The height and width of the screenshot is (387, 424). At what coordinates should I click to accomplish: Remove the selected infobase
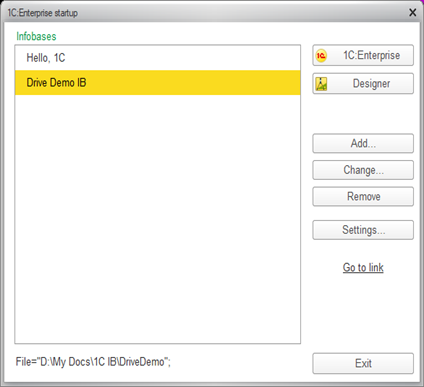[363, 197]
